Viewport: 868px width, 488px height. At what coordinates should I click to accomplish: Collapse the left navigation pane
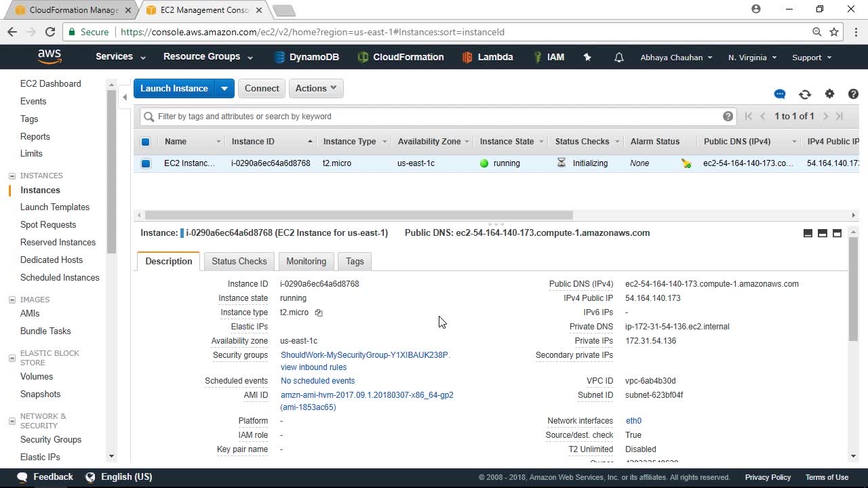click(125, 98)
